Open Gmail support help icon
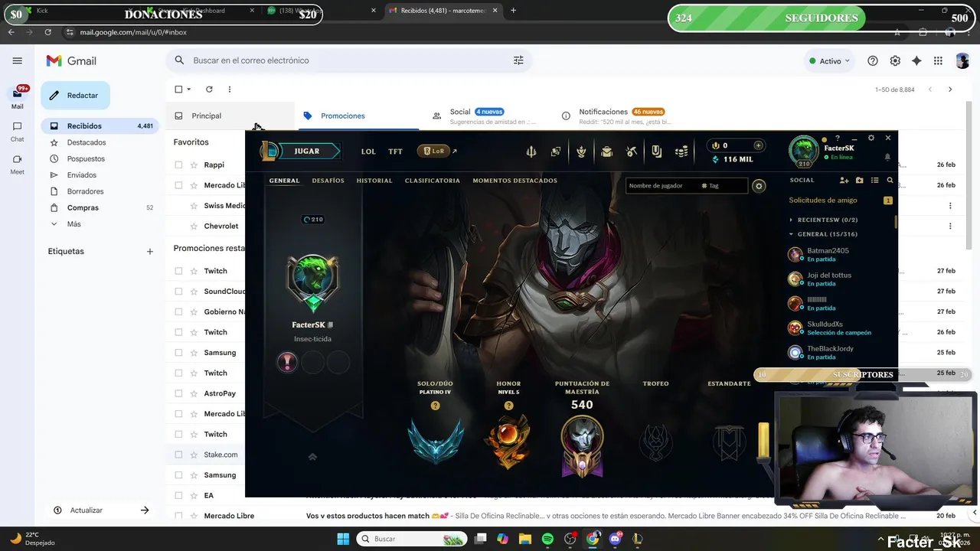This screenshot has width=980, height=551. 872,61
